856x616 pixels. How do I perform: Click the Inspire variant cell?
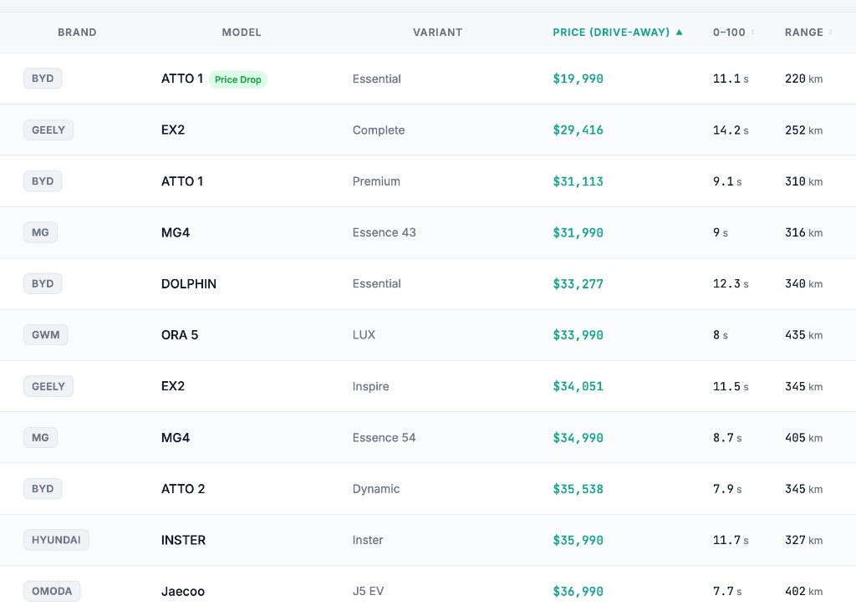tap(370, 386)
